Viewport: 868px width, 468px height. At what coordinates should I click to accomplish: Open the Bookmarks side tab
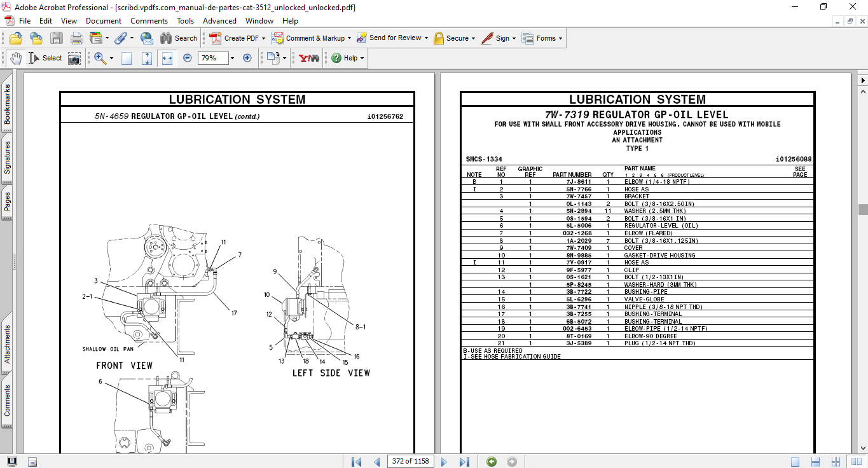tap(8, 104)
